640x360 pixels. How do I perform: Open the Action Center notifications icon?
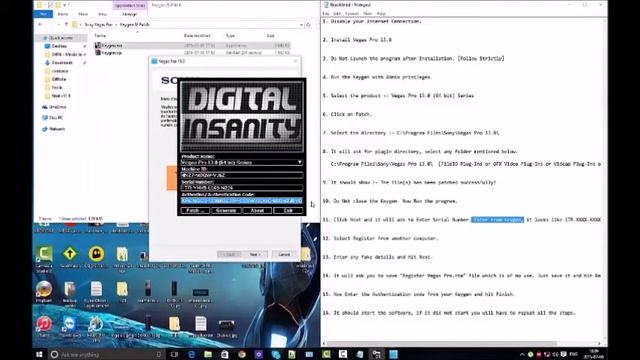pos(563,354)
